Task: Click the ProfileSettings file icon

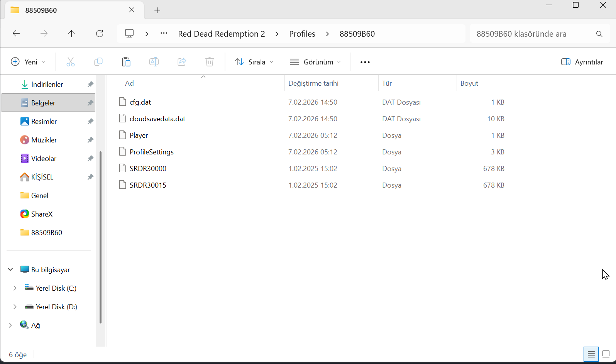Action: pos(123,151)
